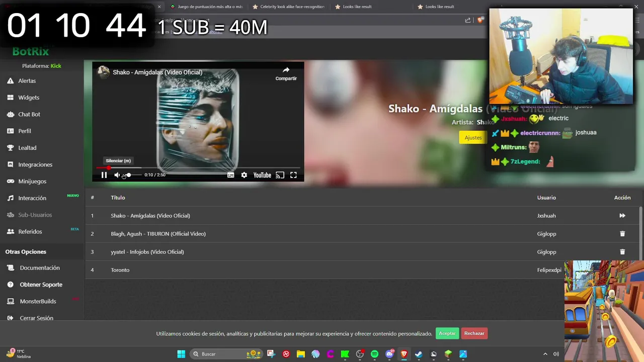The height and width of the screenshot is (362, 644).
Task: Mute the video with the speaker icon
Action: coord(117,175)
